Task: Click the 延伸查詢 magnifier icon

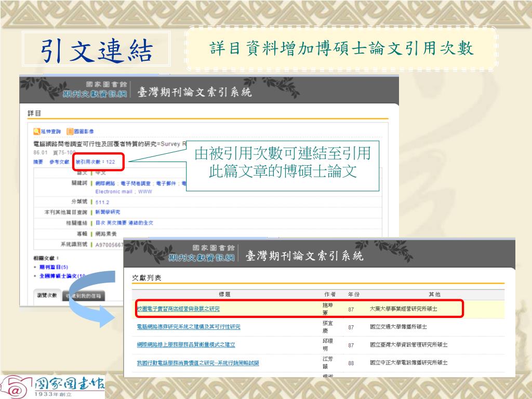Action: click(37, 131)
